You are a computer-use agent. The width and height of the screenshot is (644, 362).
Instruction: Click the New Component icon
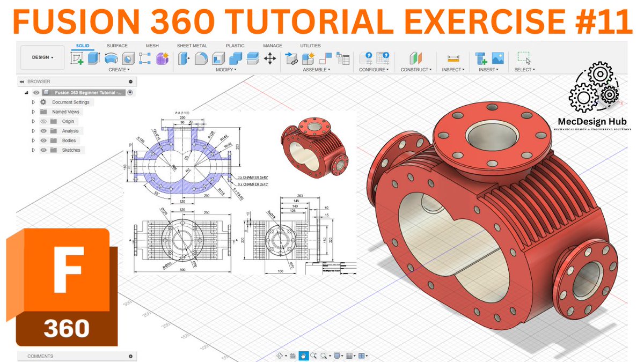coord(308,58)
